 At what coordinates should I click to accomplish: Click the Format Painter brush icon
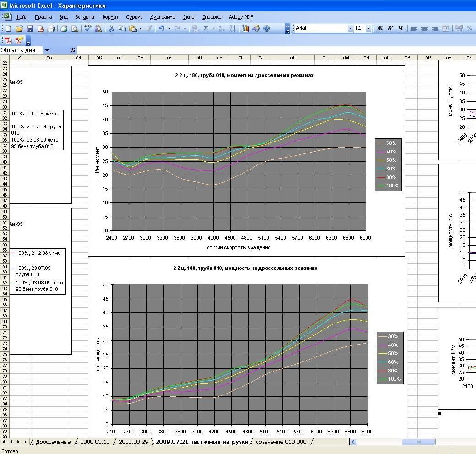click(149, 28)
